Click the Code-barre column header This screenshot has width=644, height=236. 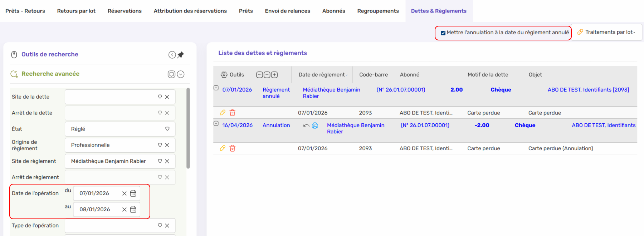click(374, 75)
